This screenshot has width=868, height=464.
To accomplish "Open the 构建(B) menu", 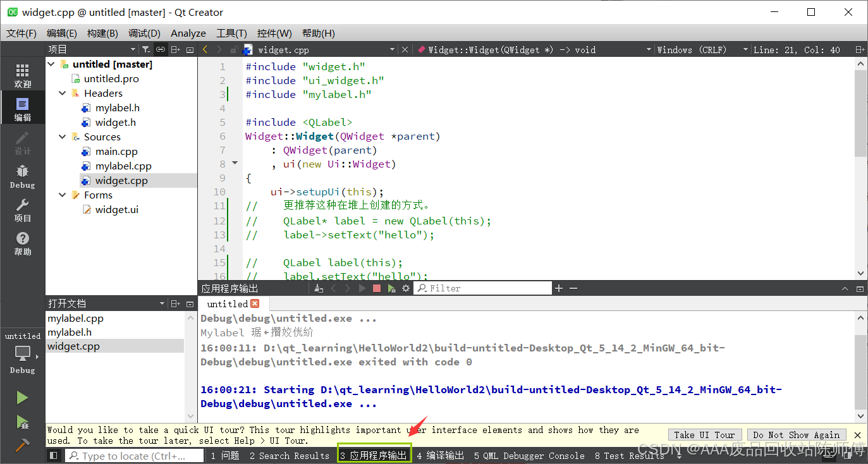I will 102,33.
